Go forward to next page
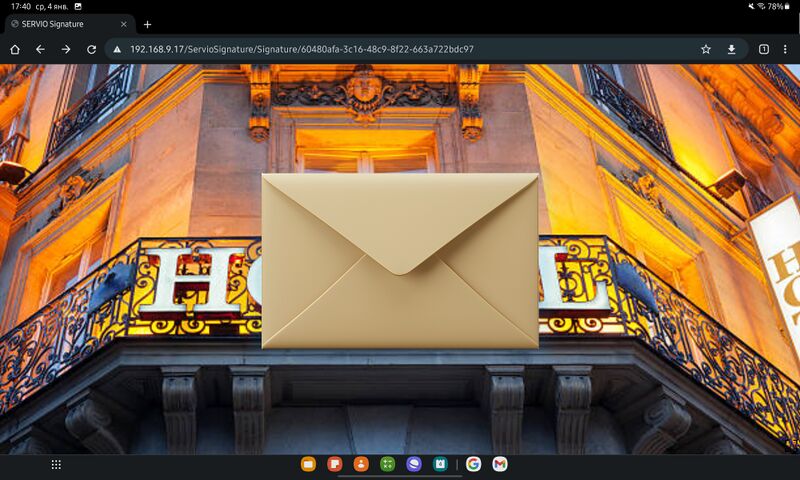Viewport: 800px width, 480px height. point(66,49)
